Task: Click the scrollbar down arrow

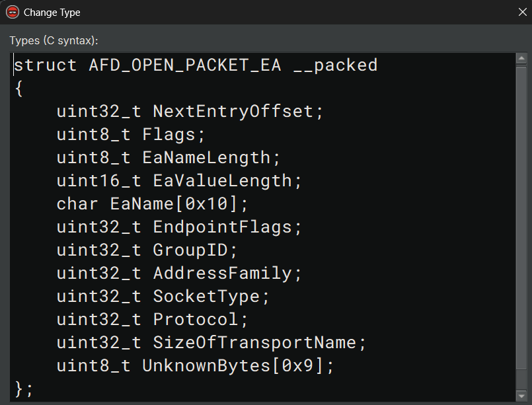Action: point(521,395)
